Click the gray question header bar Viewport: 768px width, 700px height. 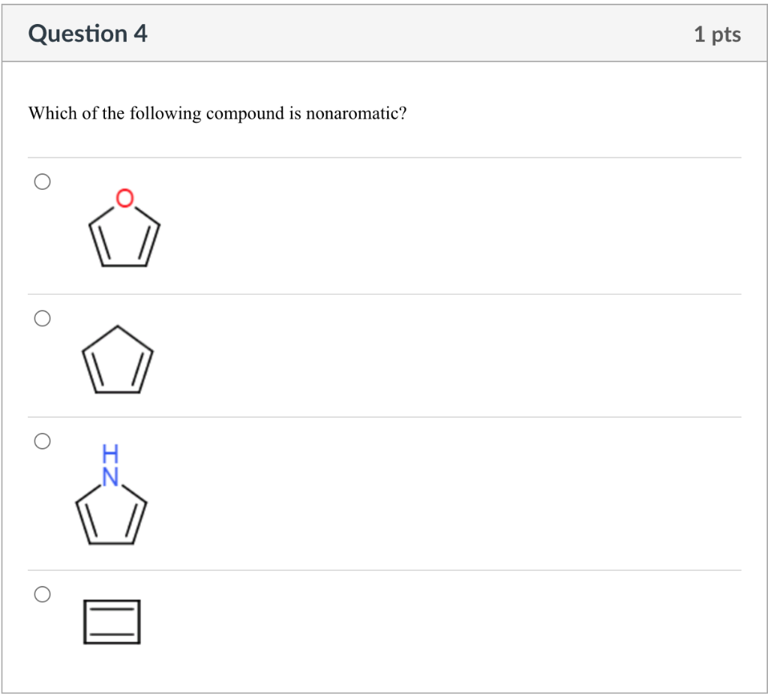[x=384, y=33]
